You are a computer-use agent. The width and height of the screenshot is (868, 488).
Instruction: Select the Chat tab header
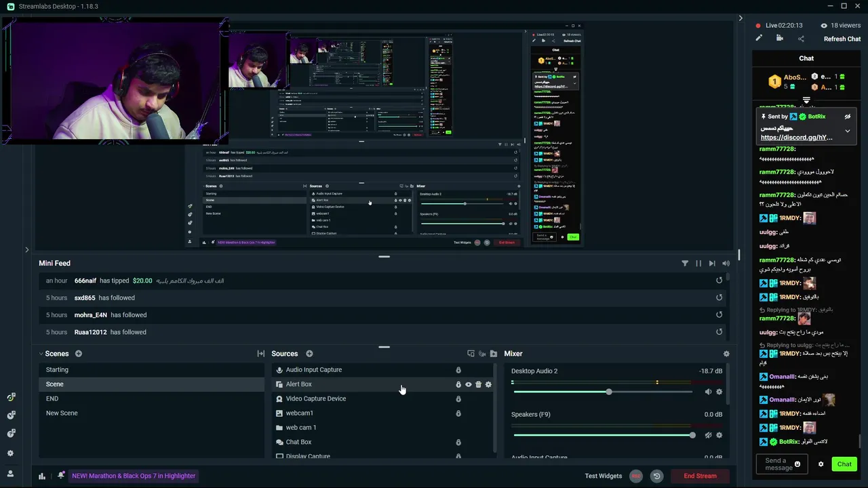(806, 58)
